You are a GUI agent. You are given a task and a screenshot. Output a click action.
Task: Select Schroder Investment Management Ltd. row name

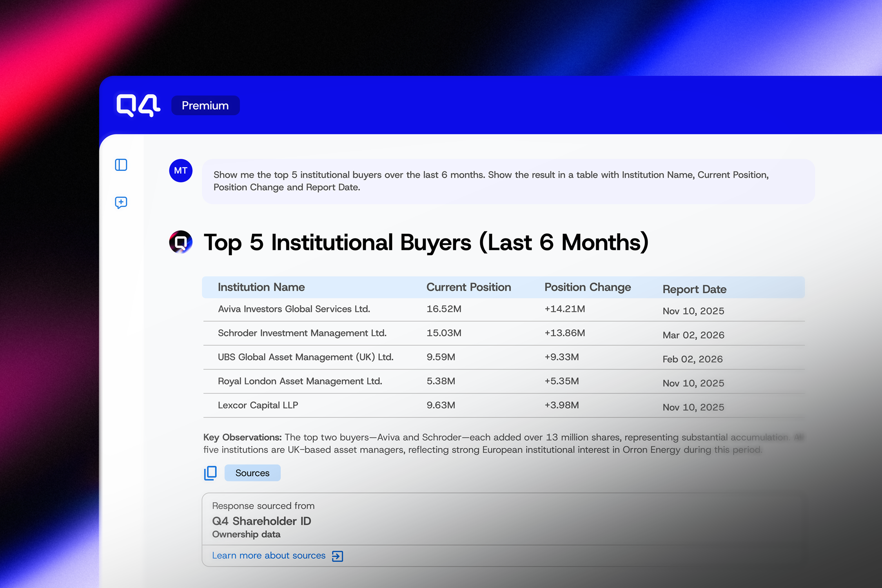coord(302,333)
